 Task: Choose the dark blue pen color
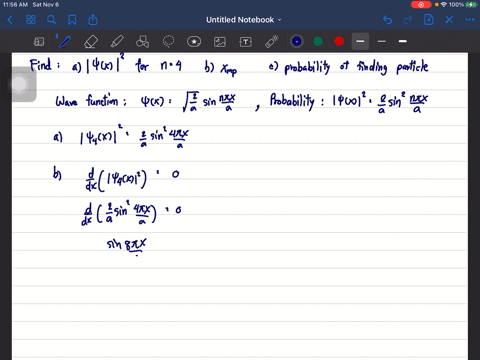[297, 41]
